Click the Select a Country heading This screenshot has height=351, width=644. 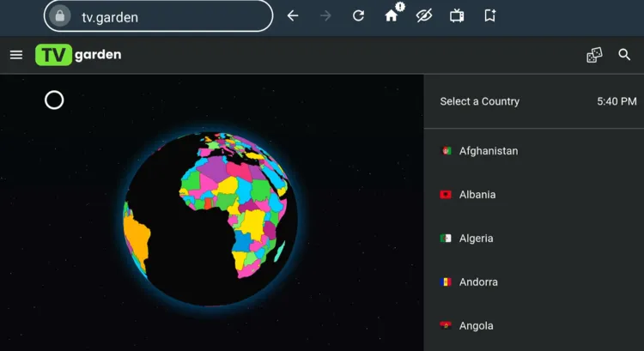pyautogui.click(x=480, y=101)
